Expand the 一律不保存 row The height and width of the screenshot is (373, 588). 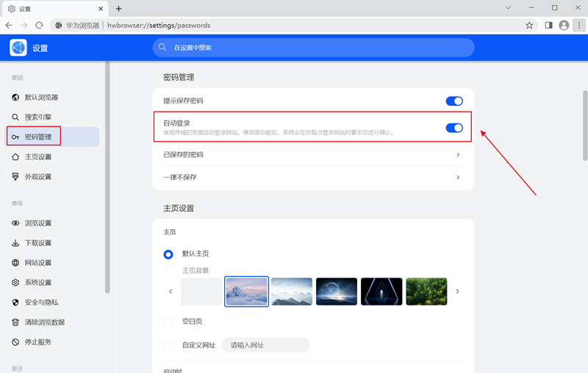458,177
